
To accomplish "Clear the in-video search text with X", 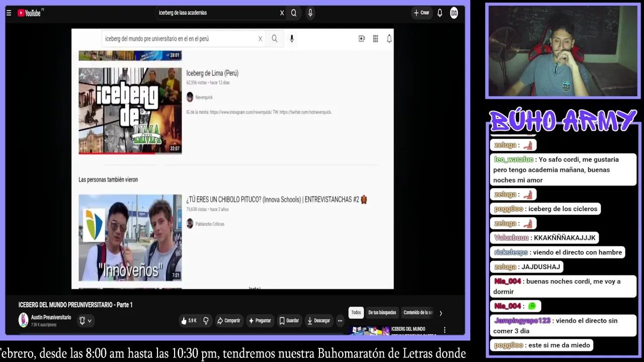I will (x=260, y=39).
